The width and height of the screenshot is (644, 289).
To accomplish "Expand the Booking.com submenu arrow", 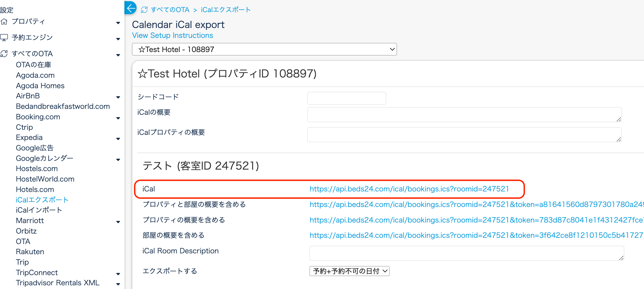I will point(118,118).
